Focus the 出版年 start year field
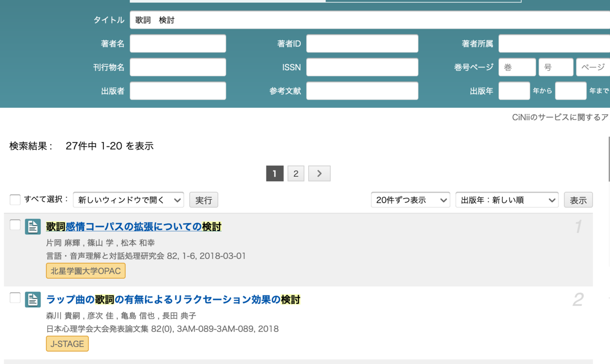The height and width of the screenshot is (364, 610). (x=514, y=91)
